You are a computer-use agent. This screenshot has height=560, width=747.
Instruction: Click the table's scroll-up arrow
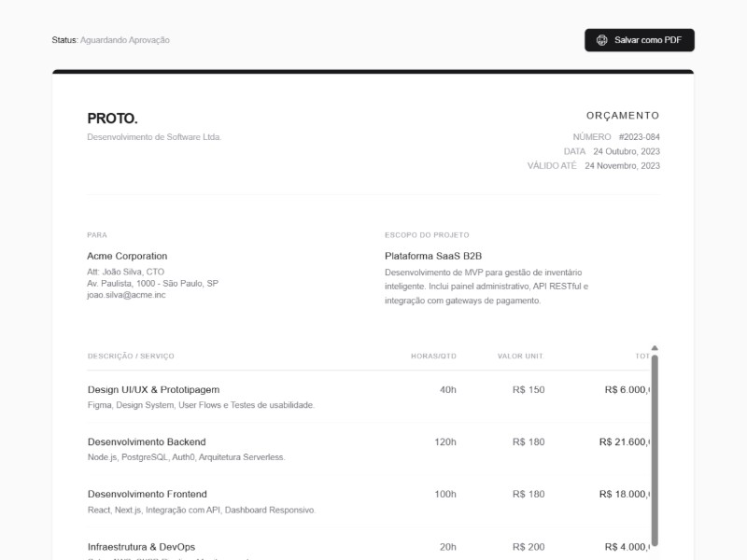pyautogui.click(x=655, y=348)
